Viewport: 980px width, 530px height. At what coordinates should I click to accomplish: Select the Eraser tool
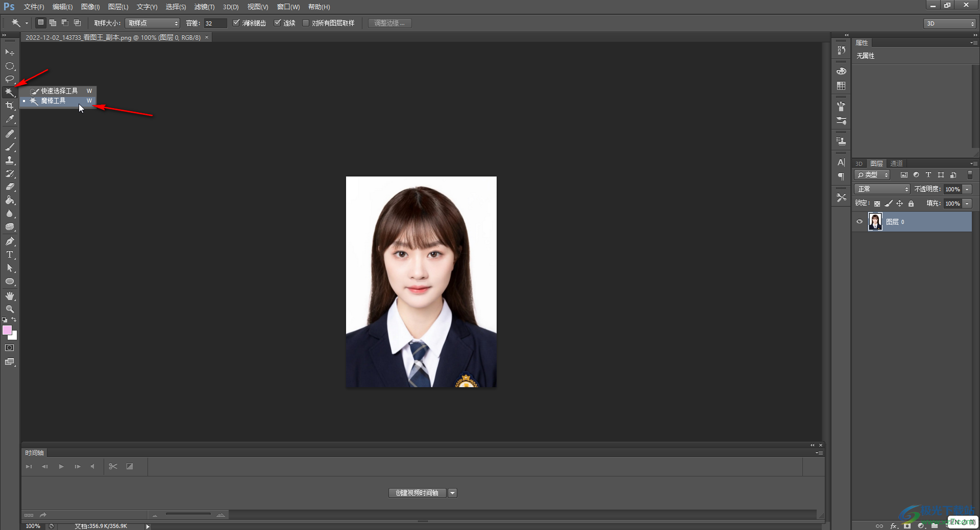(10, 187)
